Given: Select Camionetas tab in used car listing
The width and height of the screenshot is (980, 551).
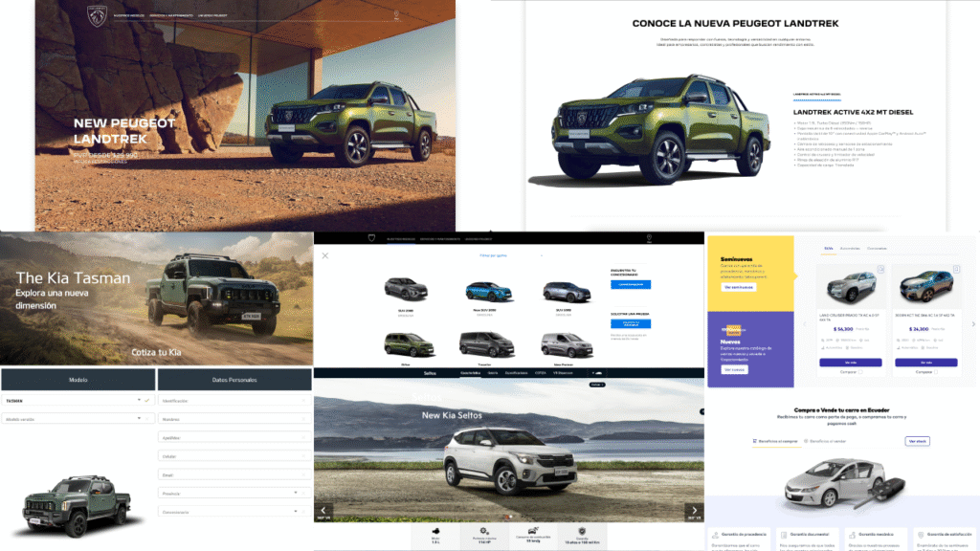Looking at the screenshot, I should [877, 249].
